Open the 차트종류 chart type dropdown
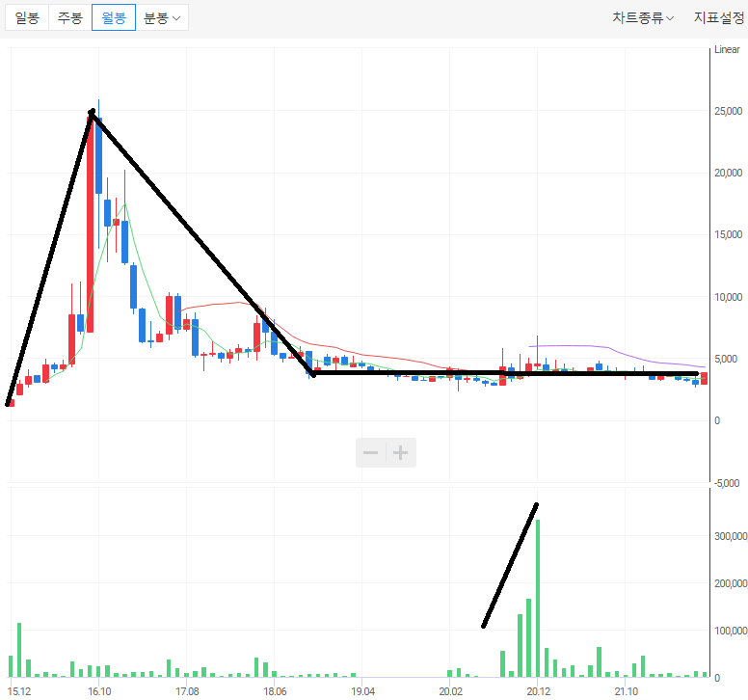 click(643, 18)
